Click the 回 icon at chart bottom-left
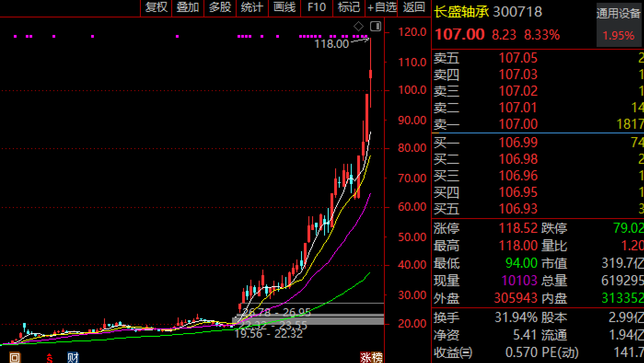Viewport: 644px width, 363px height. pyautogui.click(x=15, y=357)
